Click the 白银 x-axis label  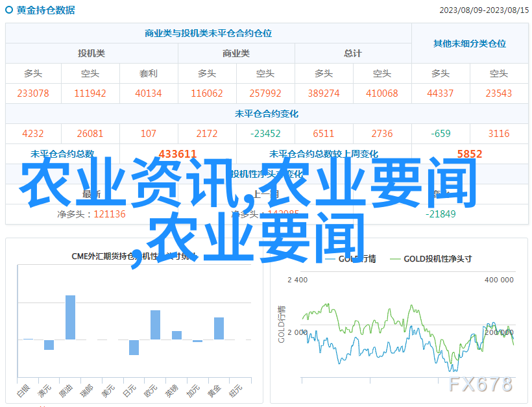pyautogui.click(x=24, y=391)
